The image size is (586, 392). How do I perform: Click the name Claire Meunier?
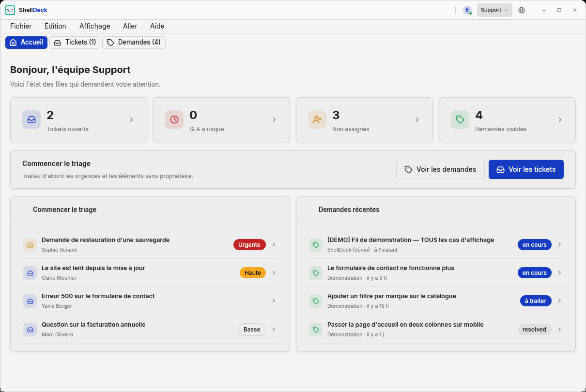pyautogui.click(x=59, y=278)
